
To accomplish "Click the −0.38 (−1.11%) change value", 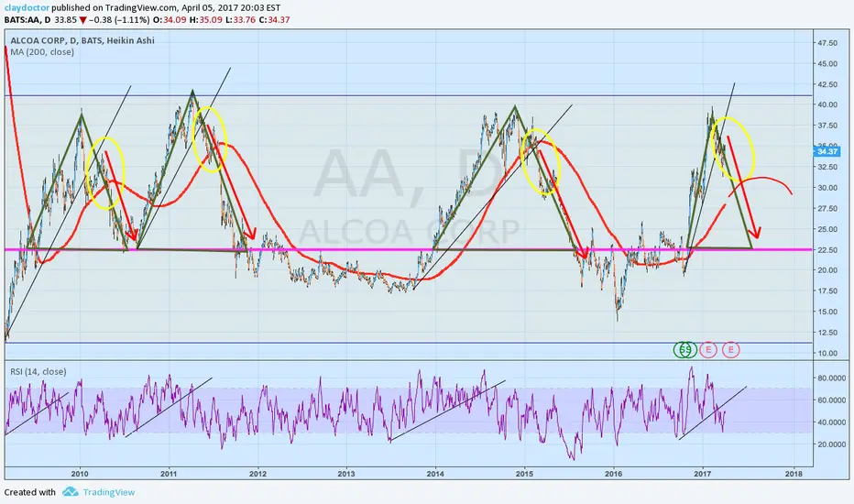I will pos(119,19).
